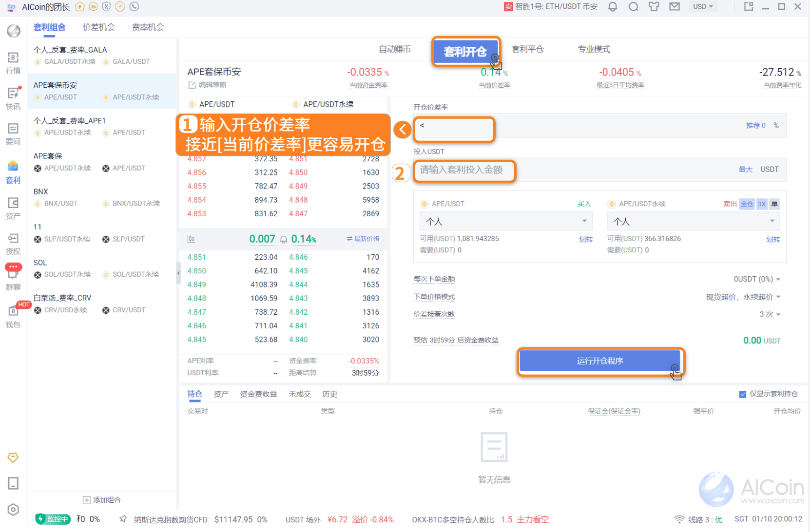Click 添加组合 add combination button
Viewport: 810px width, 532px height.
pyautogui.click(x=102, y=500)
